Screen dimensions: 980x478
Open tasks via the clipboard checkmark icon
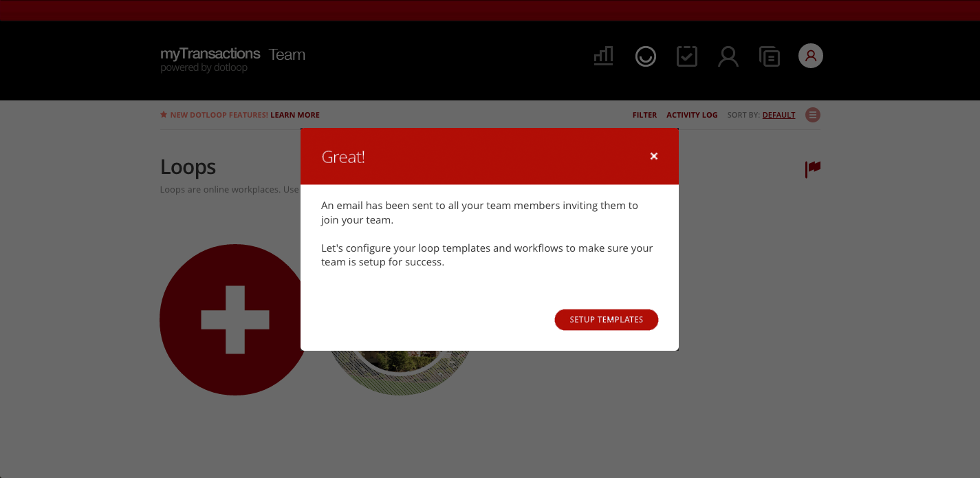pyautogui.click(x=686, y=56)
